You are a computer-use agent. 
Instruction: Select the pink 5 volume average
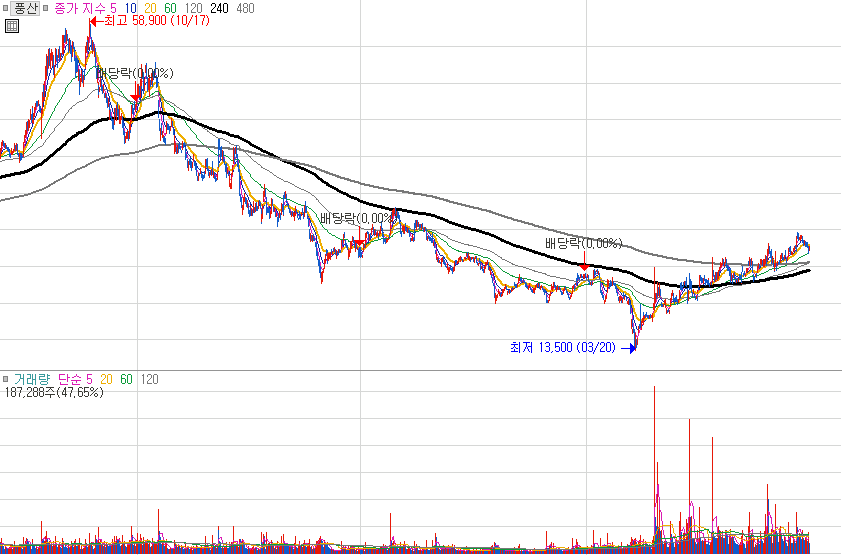[x=89, y=379]
